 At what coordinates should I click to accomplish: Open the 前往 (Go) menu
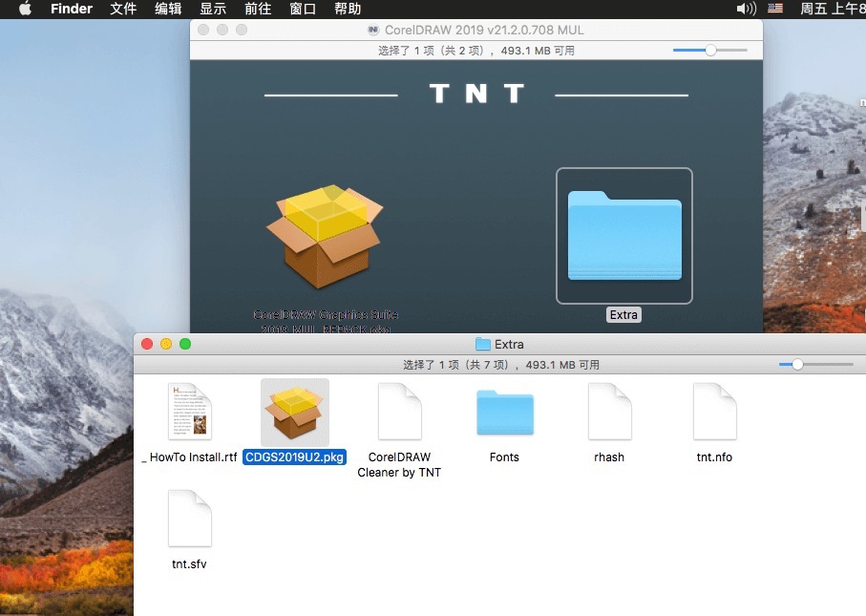tap(258, 9)
